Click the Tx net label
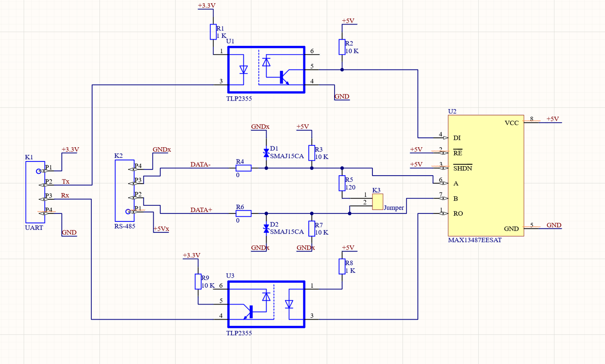Viewport: 605px width, 364px height. (x=66, y=181)
